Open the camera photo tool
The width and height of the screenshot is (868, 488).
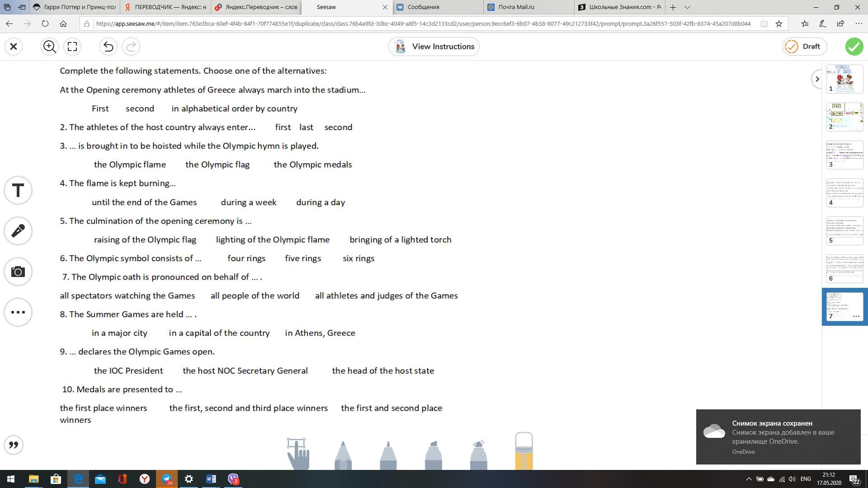click(x=18, y=272)
